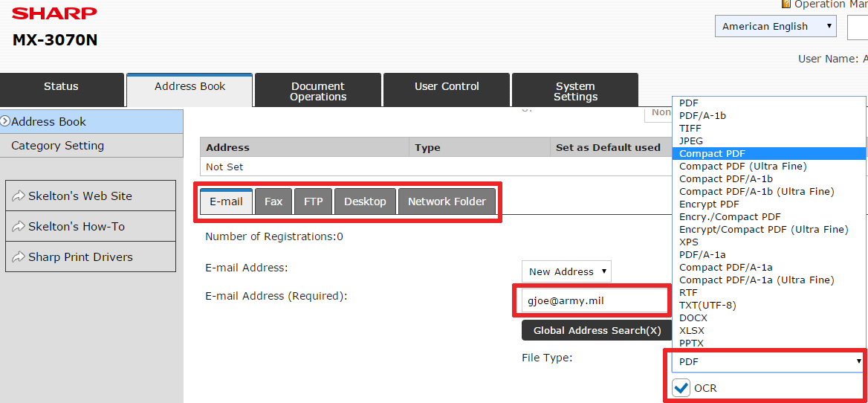Viewport: 868px width, 403px height.
Task: Select Address Book in the sidebar
Action: coord(91,121)
